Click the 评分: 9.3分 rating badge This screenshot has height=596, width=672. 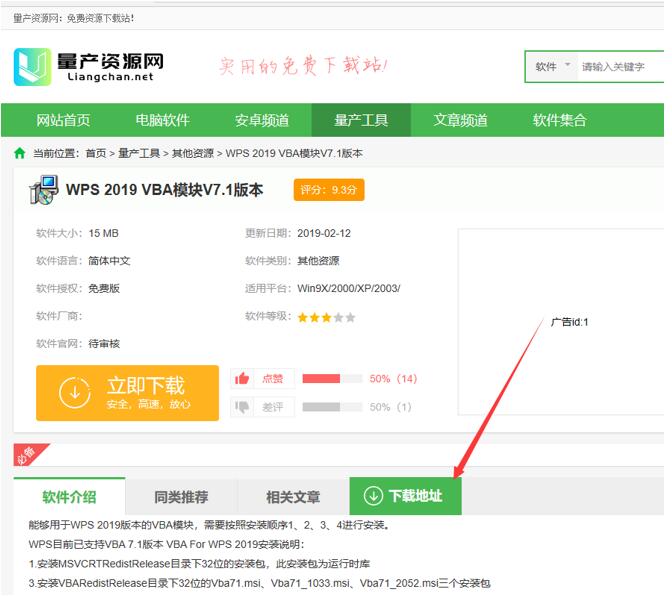[x=329, y=190]
